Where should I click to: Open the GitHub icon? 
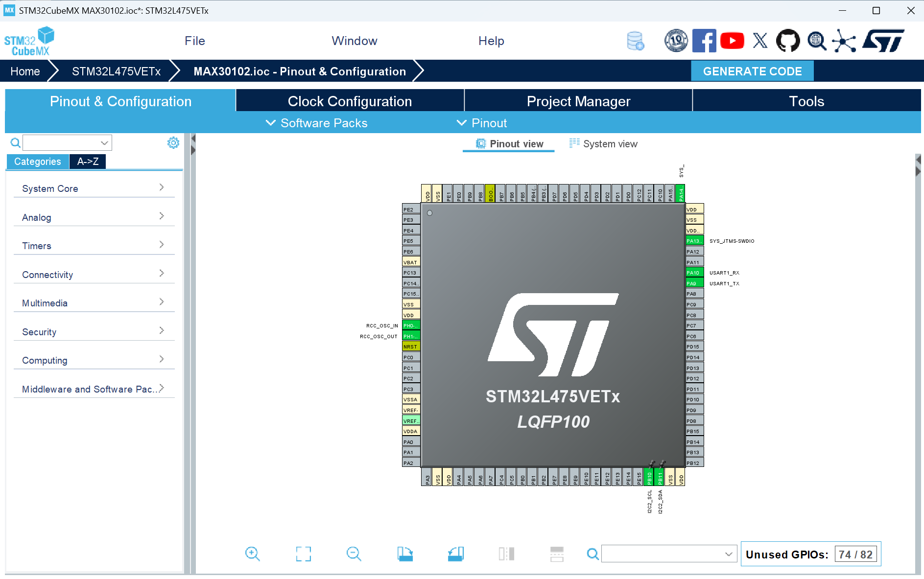788,41
